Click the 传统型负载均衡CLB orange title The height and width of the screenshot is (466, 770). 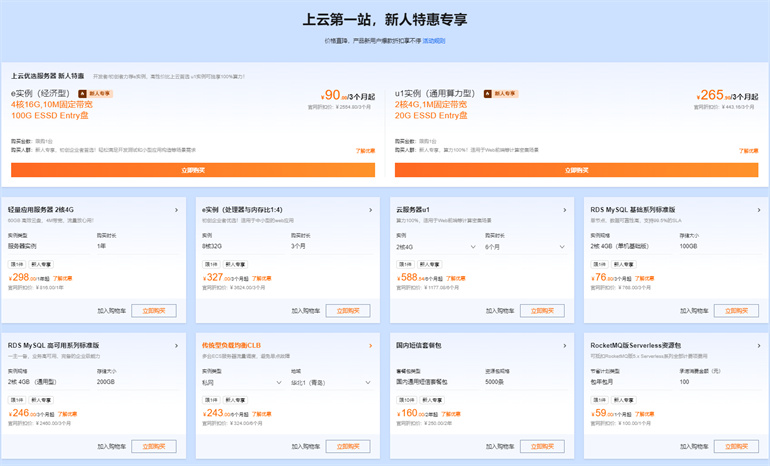pos(231,346)
